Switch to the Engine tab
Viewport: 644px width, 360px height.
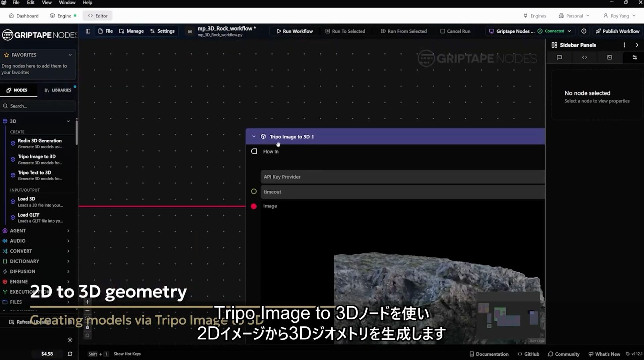click(63, 16)
